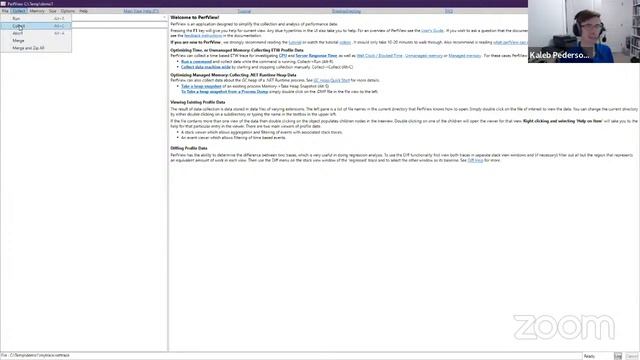Screen dimensions: 640x360
Task: Click Kaleb Pederson's Zoom video thumbnail
Action: (584, 31)
